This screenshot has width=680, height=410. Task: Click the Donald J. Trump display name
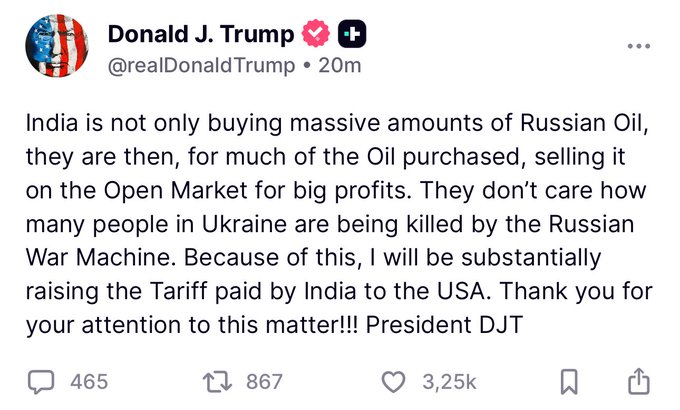(x=201, y=35)
